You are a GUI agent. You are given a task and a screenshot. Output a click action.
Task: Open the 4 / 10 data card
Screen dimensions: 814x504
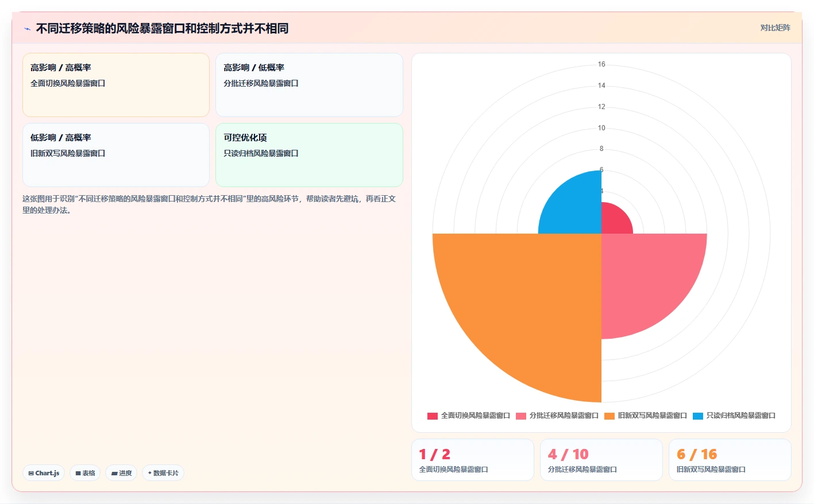601,460
